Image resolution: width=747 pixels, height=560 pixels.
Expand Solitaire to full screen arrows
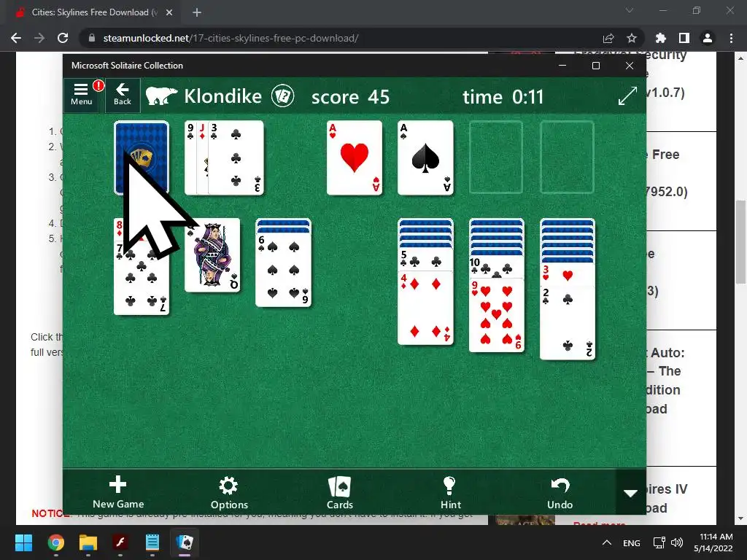(x=627, y=96)
